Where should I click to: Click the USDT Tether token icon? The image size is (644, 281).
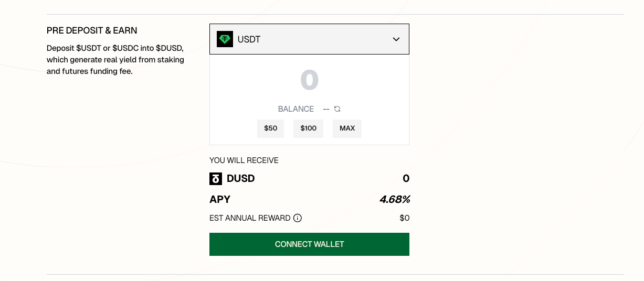pyautogui.click(x=225, y=39)
